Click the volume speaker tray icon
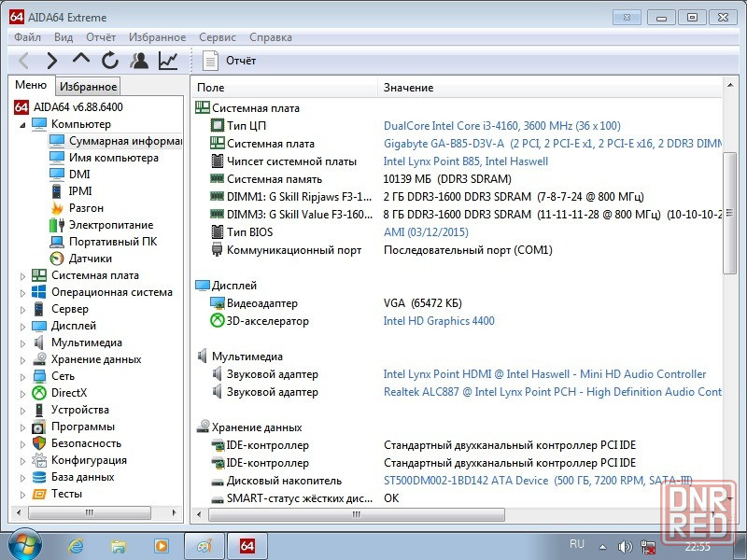747x560 pixels. [x=625, y=547]
